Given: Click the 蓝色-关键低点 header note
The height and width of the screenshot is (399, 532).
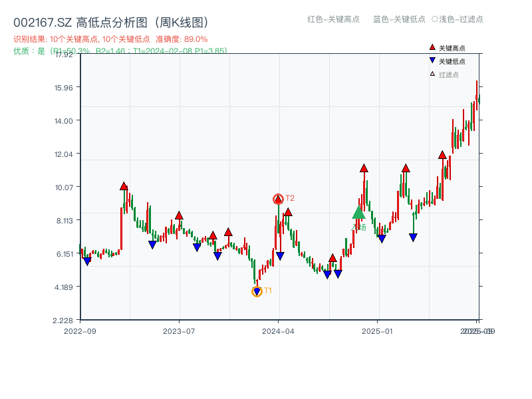Looking at the screenshot, I should coord(399,19).
